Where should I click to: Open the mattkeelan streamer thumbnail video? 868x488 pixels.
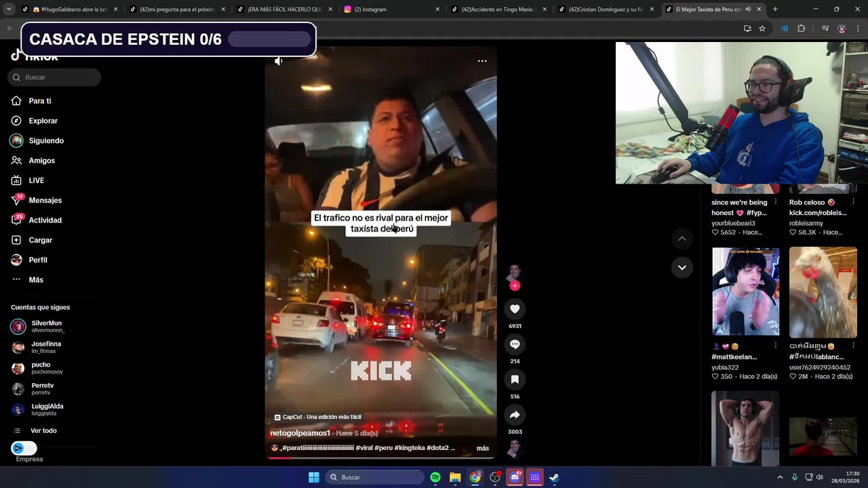click(x=745, y=292)
